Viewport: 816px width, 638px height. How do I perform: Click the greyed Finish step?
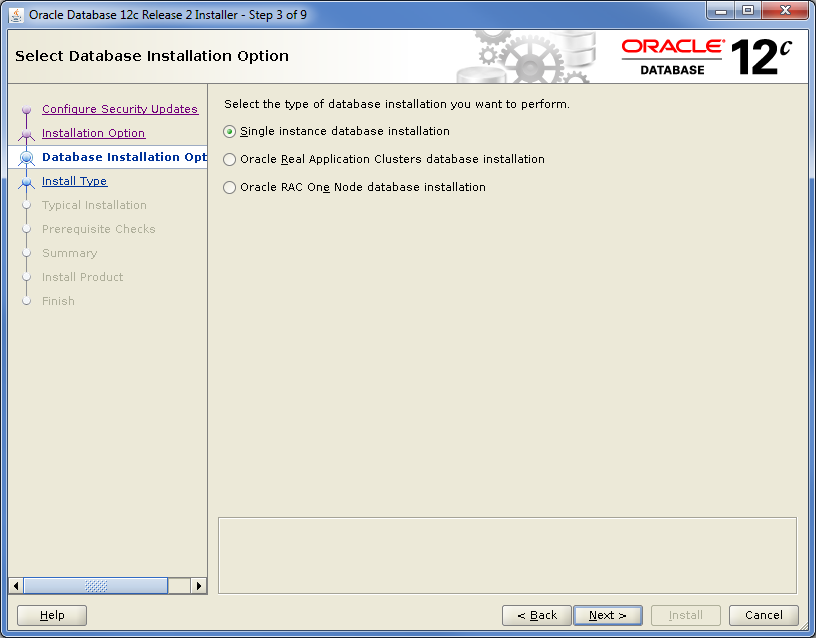tap(58, 301)
